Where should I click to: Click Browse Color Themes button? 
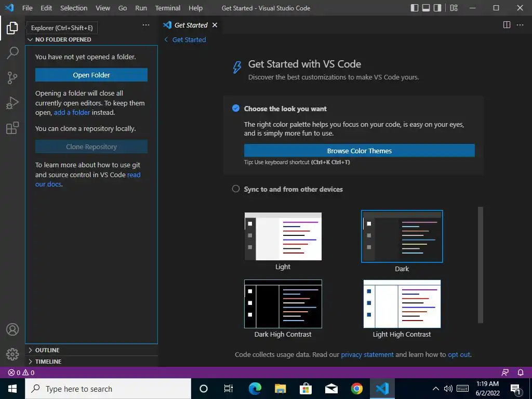coord(360,151)
